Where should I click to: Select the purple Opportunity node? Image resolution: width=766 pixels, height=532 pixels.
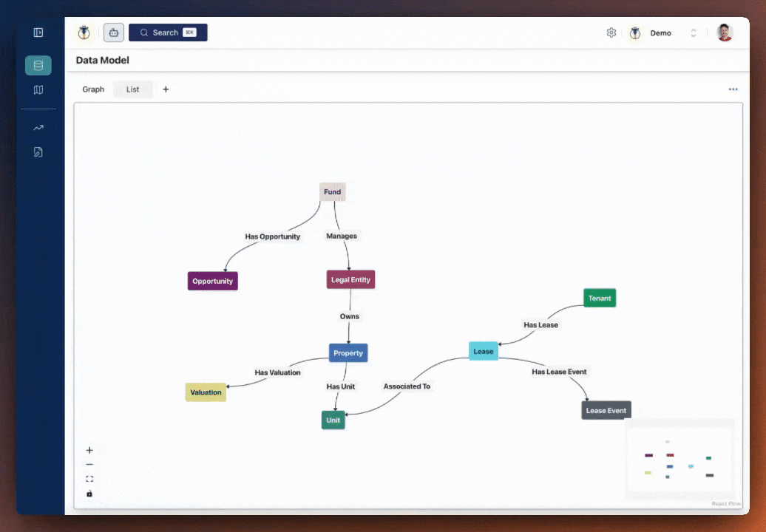tap(212, 281)
